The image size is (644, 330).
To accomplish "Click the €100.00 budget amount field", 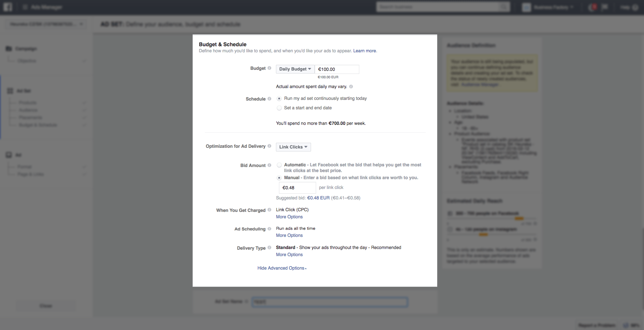I will pyautogui.click(x=337, y=69).
